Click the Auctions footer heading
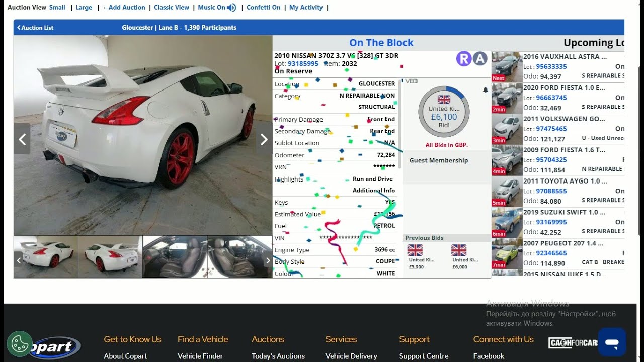644x362 pixels. 268,339
